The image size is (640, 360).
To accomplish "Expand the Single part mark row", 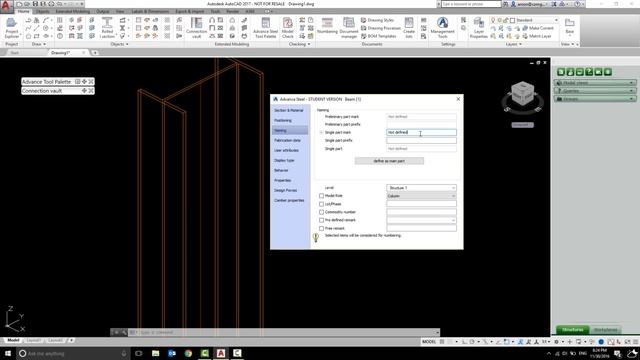I will coord(321,133).
